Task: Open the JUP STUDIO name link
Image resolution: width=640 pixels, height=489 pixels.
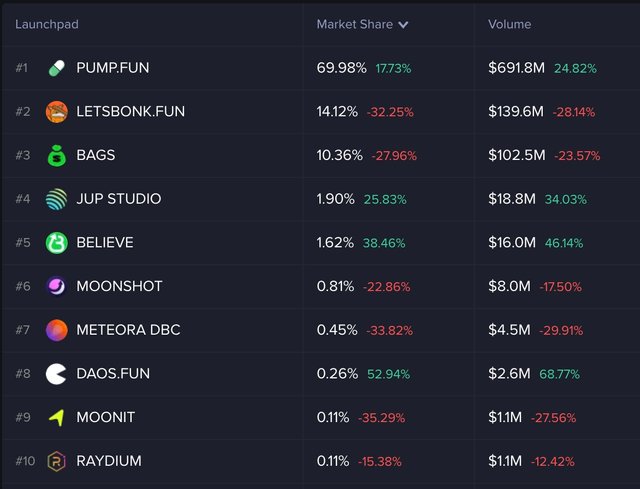Action: pos(118,199)
